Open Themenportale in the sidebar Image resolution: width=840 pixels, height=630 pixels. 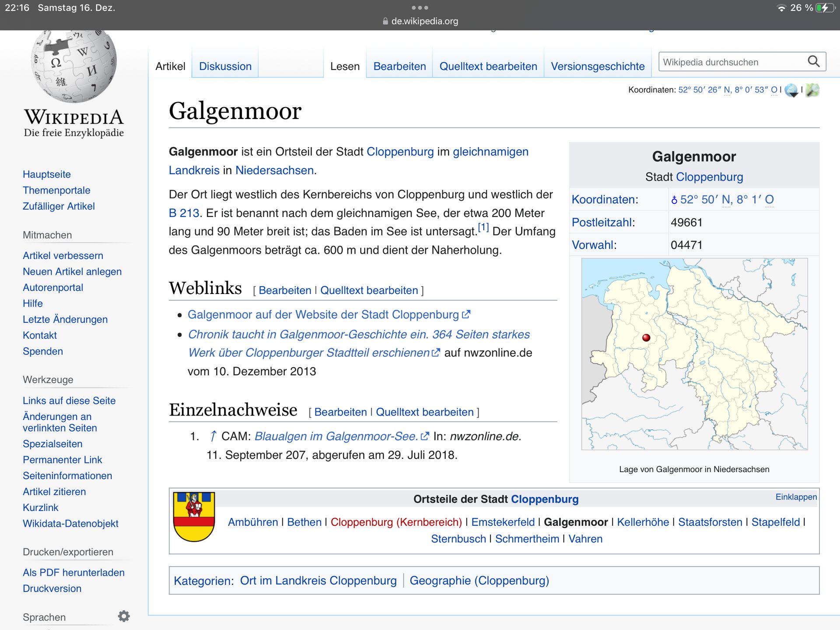(56, 190)
